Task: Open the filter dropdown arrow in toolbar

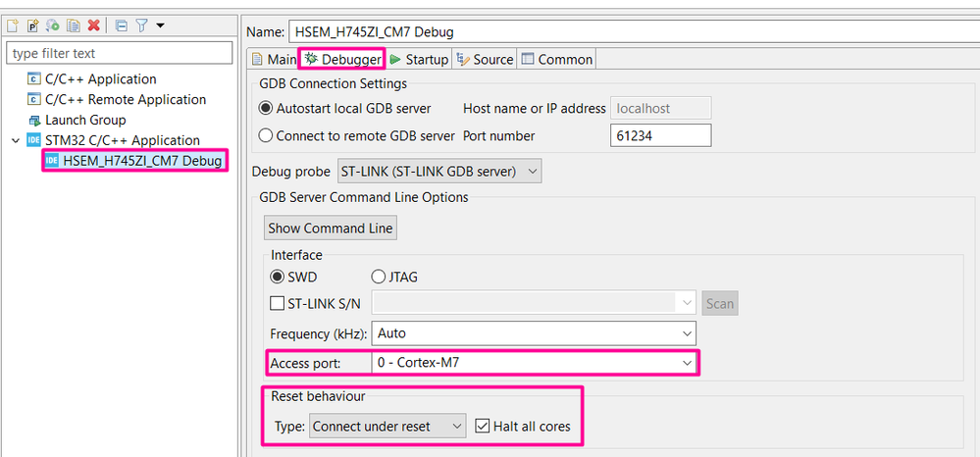Action: (x=161, y=25)
